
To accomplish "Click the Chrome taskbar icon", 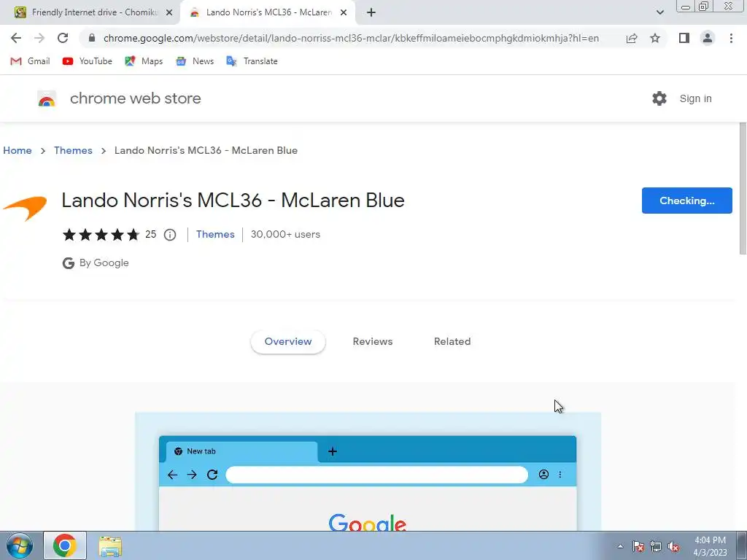I will click(65, 545).
